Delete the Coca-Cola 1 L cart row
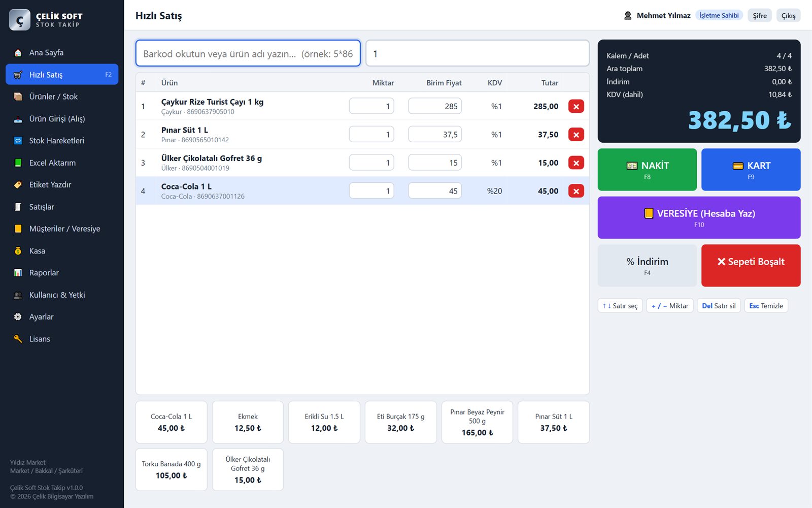Image resolution: width=812 pixels, height=508 pixels. (x=576, y=191)
